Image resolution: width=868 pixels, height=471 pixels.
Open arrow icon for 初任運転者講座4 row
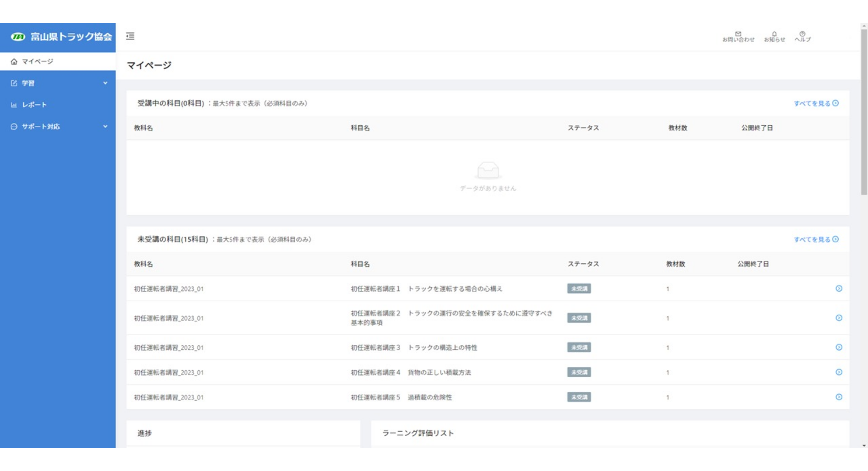tap(839, 372)
